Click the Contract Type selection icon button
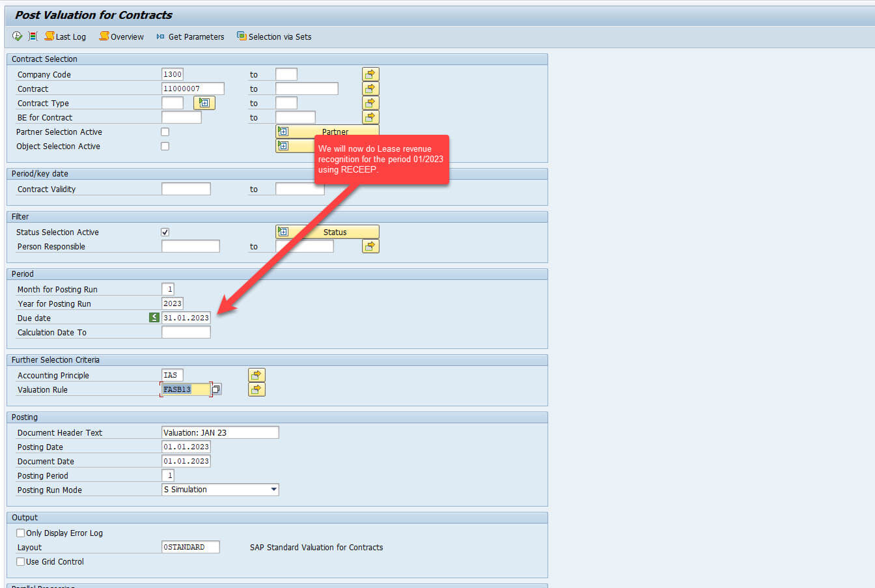875x588 pixels. point(204,103)
